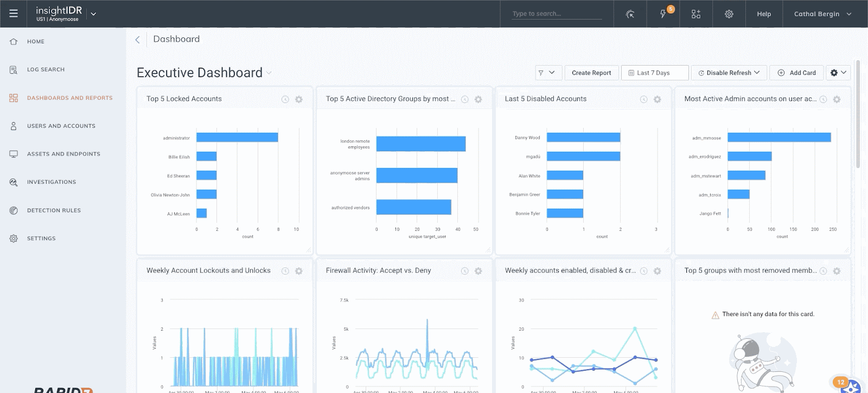Go to Log Search in sidebar
This screenshot has width=868, height=393.
tap(46, 69)
